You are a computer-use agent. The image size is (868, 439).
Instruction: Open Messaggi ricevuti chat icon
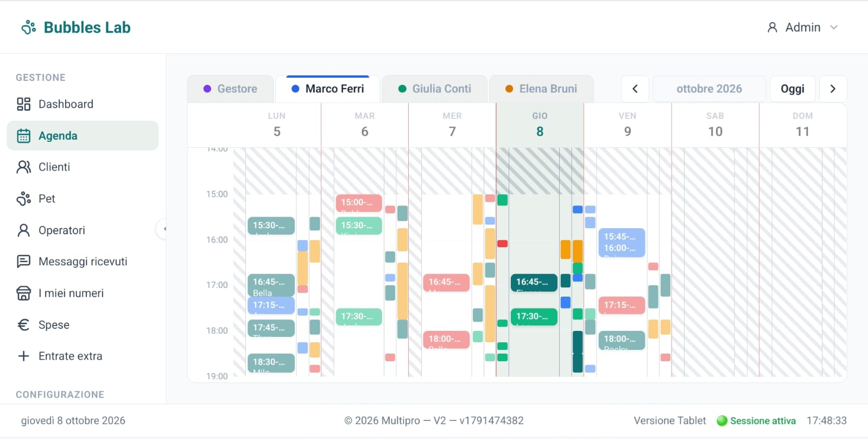click(x=23, y=262)
